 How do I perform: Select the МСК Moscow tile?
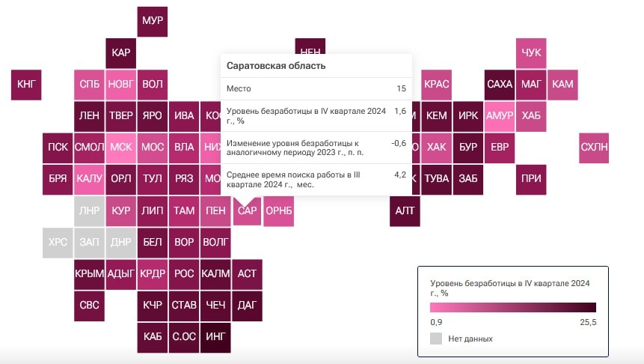[x=120, y=148]
